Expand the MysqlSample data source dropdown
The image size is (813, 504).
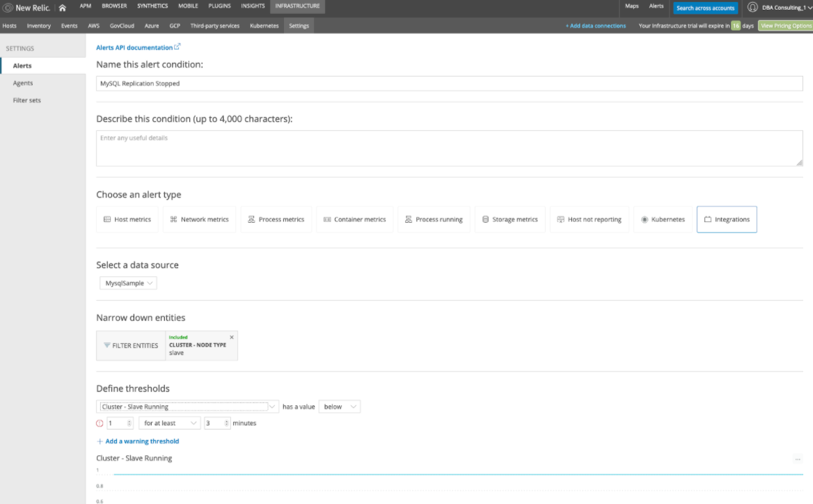point(127,283)
